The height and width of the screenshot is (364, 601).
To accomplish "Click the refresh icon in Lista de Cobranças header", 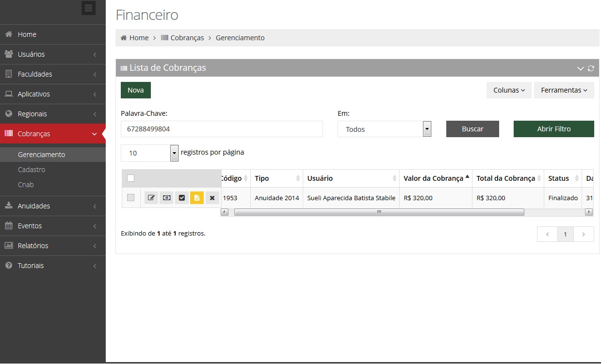I will pyautogui.click(x=591, y=68).
